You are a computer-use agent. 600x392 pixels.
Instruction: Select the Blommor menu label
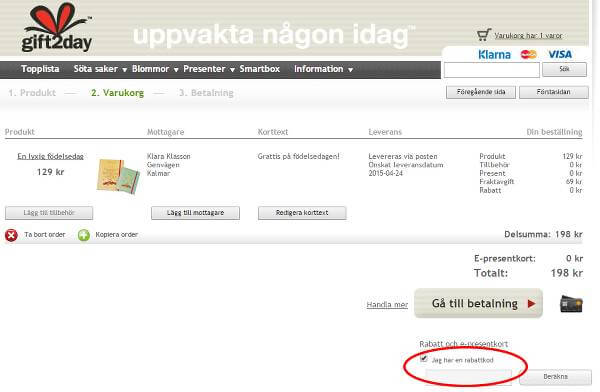tap(150, 69)
